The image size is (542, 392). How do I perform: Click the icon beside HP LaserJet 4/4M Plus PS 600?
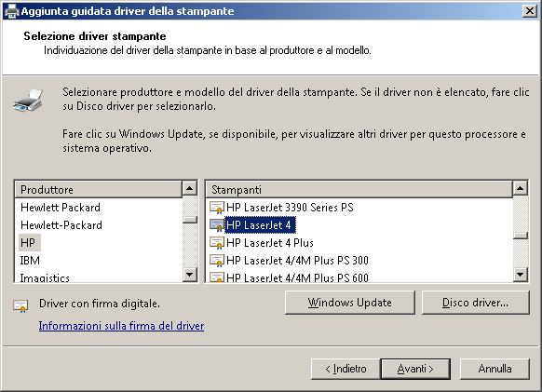tap(217, 277)
